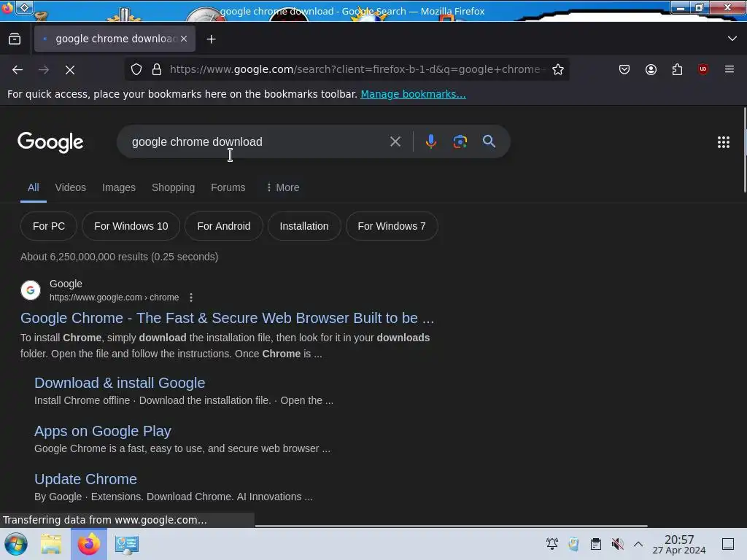The width and height of the screenshot is (747, 560).
Task: Open Firefox View tab list icon
Action: click(x=15, y=39)
